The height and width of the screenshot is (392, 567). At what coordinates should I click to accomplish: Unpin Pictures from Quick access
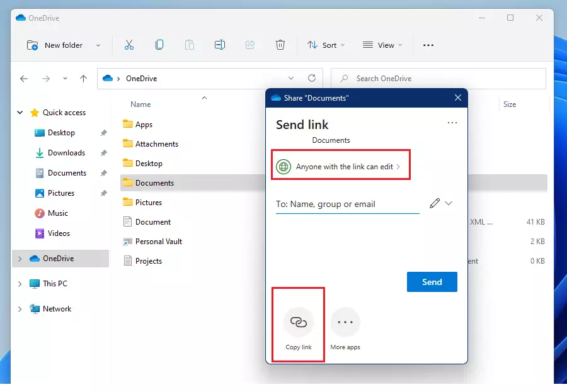(x=104, y=193)
